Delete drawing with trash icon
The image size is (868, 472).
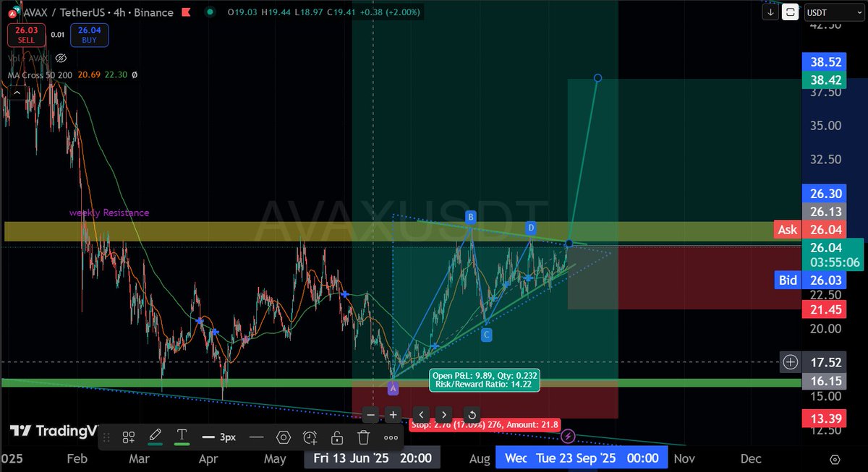363,437
